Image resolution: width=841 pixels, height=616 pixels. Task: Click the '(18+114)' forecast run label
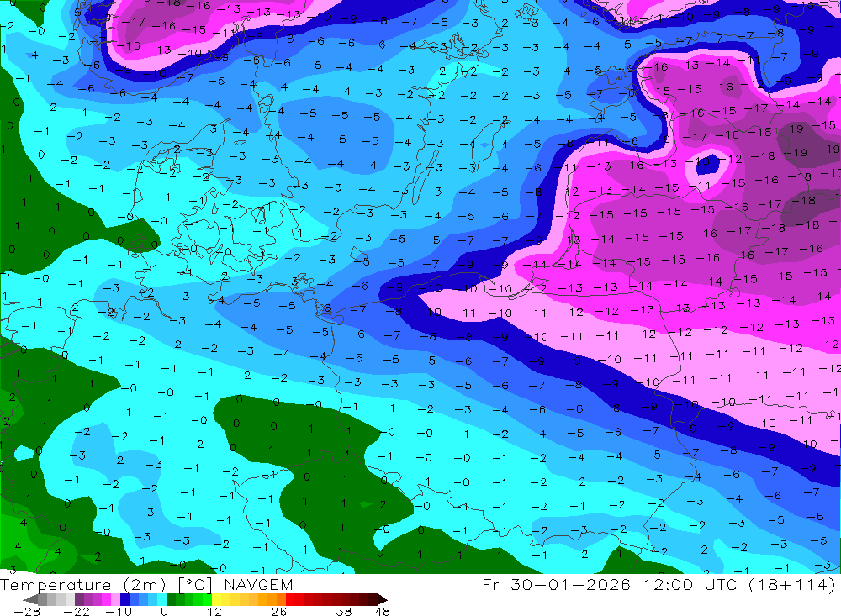[x=791, y=584]
